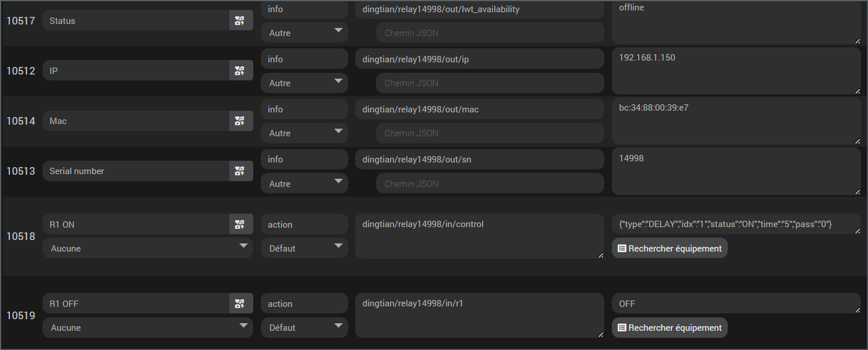The width and height of the screenshot is (868, 350).
Task: Open the Autre subtype dropdown for Status
Action: (x=304, y=33)
